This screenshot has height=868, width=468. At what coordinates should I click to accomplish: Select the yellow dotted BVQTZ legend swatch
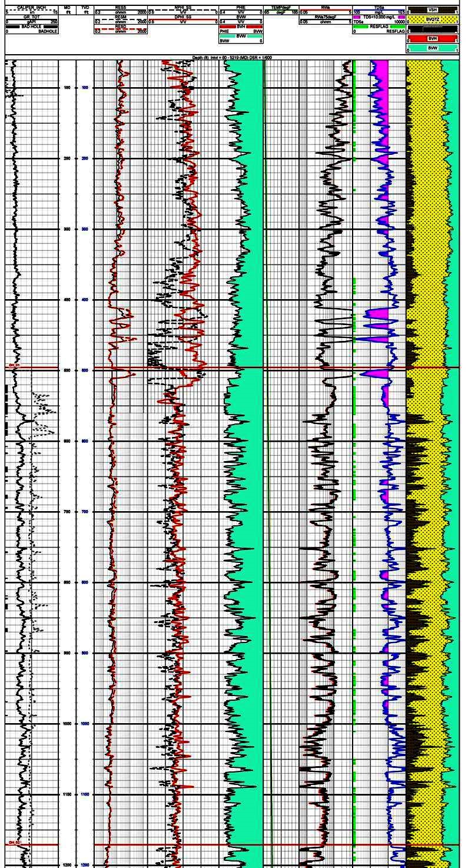pyautogui.click(x=432, y=19)
